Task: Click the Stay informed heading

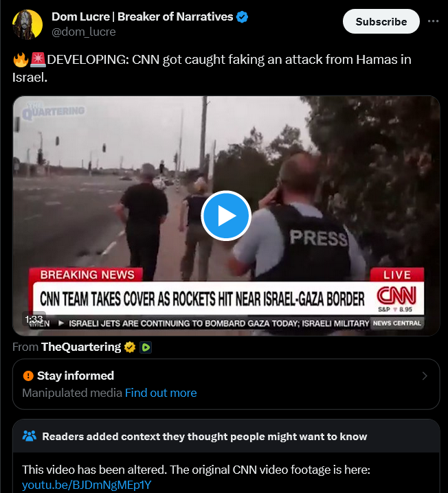Action: point(76,376)
